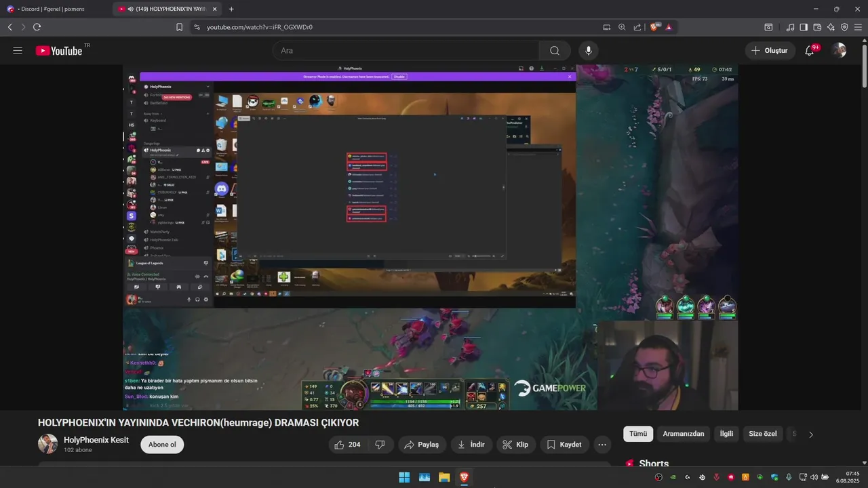Screen dimensions: 868x488
Task: Open more actions three-dot menu
Action: point(602,445)
